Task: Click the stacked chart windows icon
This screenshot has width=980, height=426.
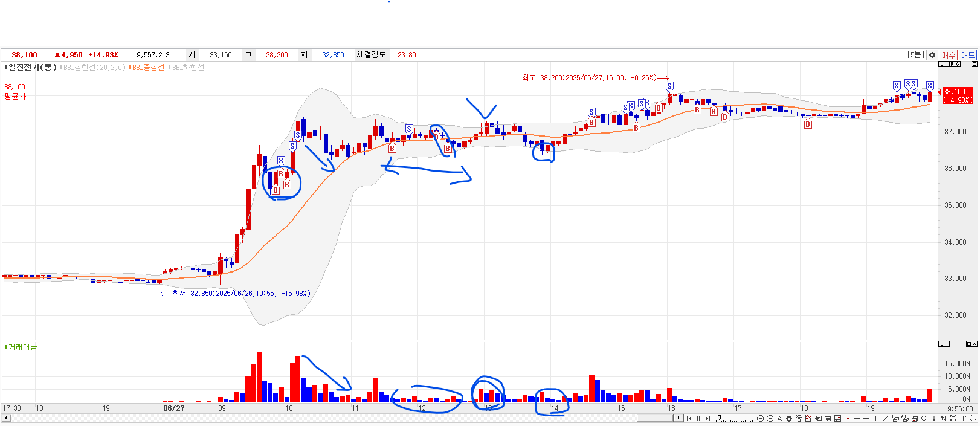Action: point(914,418)
